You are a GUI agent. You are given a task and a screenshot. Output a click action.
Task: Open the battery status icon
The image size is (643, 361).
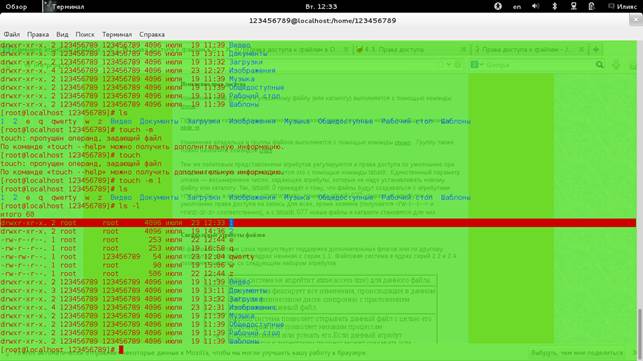click(591, 6)
